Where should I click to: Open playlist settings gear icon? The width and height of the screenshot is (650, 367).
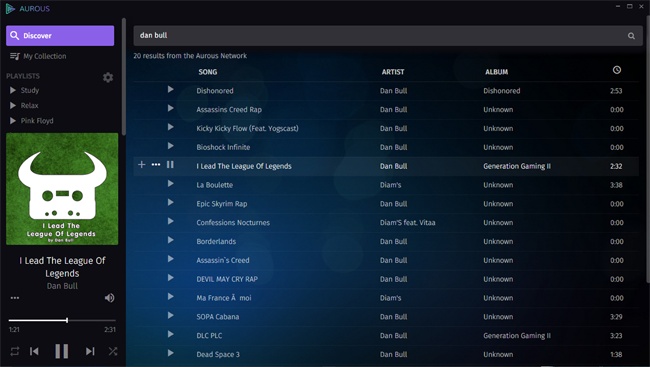tap(108, 77)
